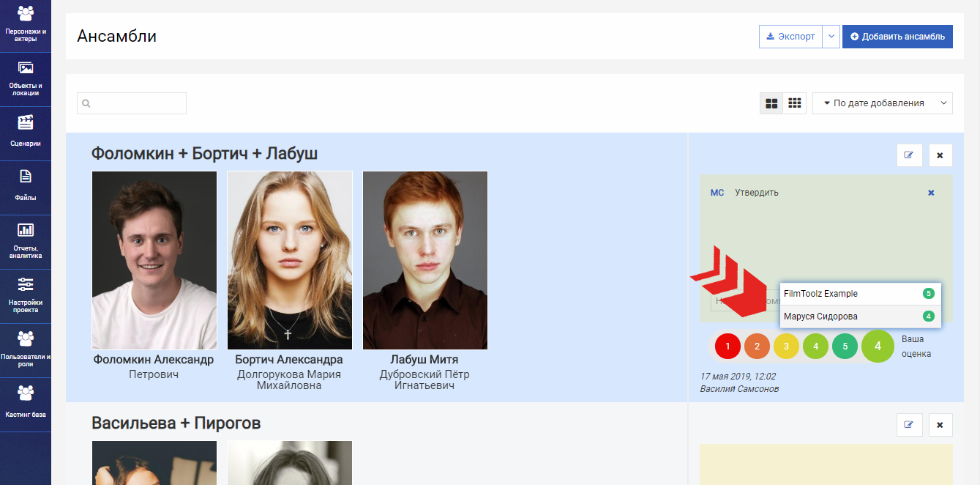The image size is (980, 485).
Task: Click author name Василий Самсонов
Action: (739, 388)
